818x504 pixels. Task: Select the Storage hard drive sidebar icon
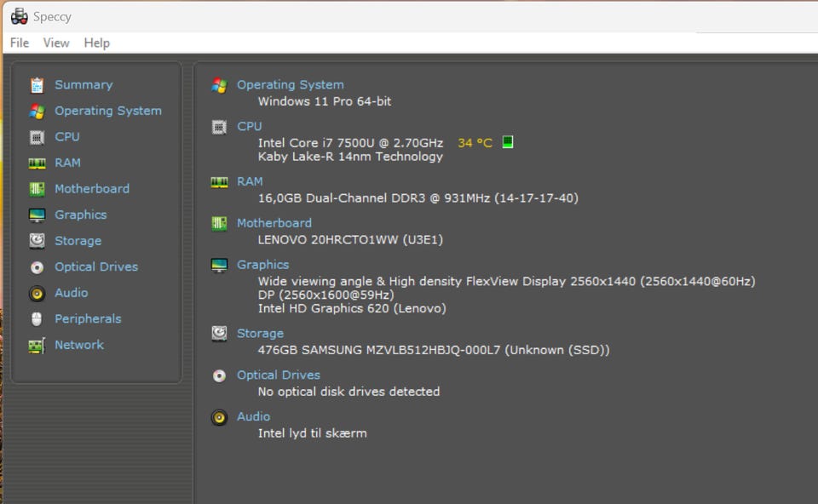(37, 241)
